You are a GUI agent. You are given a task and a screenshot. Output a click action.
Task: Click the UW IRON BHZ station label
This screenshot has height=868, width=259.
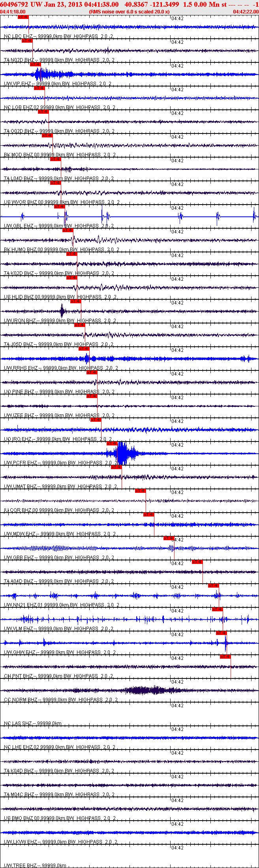(60, 321)
